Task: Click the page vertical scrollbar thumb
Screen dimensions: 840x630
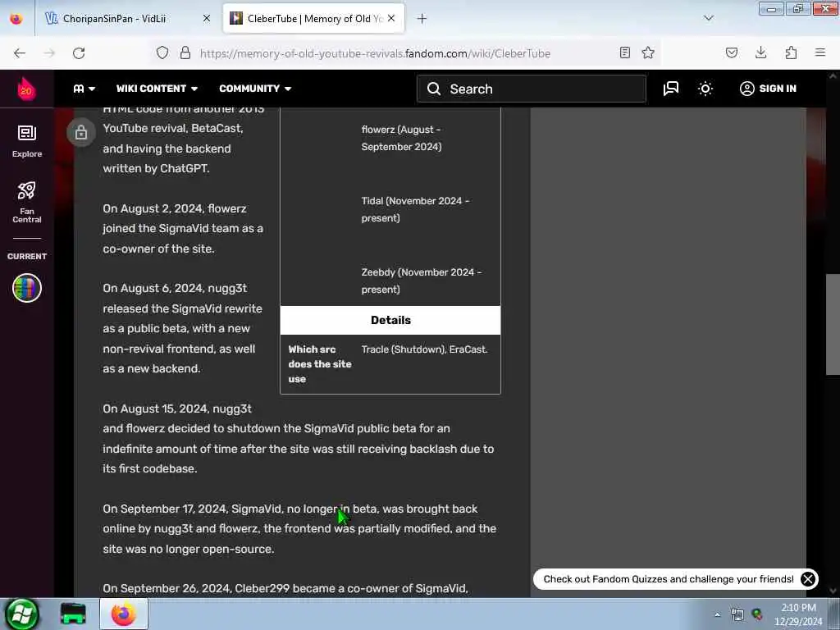Action: tap(833, 325)
